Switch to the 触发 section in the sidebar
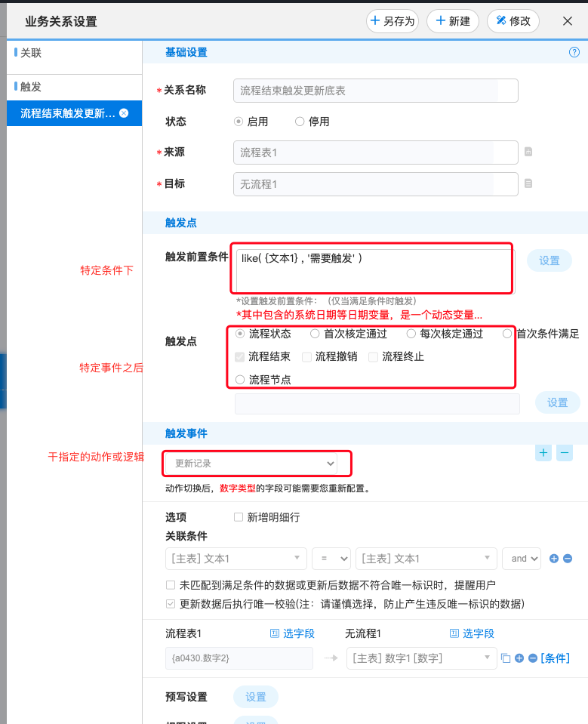588x724 pixels. coord(31,86)
